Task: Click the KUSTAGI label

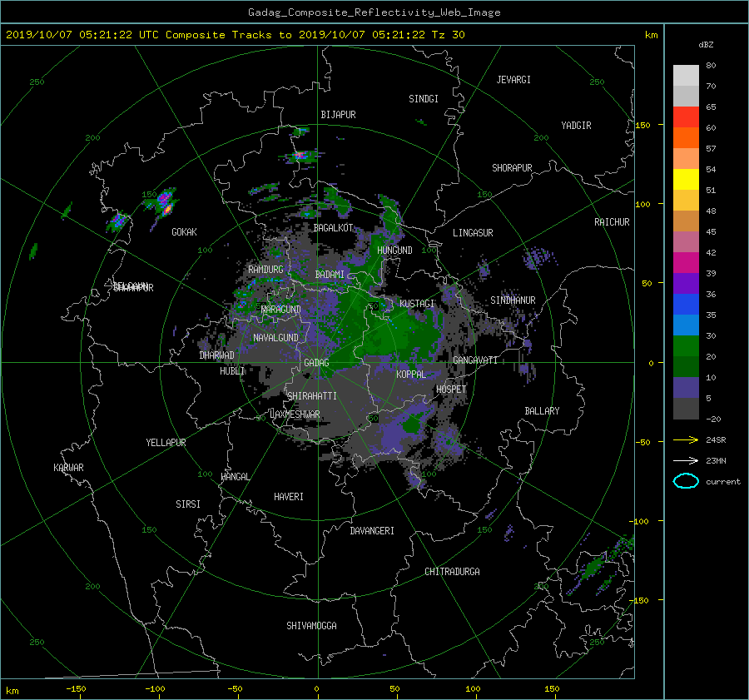Action: pos(417,304)
